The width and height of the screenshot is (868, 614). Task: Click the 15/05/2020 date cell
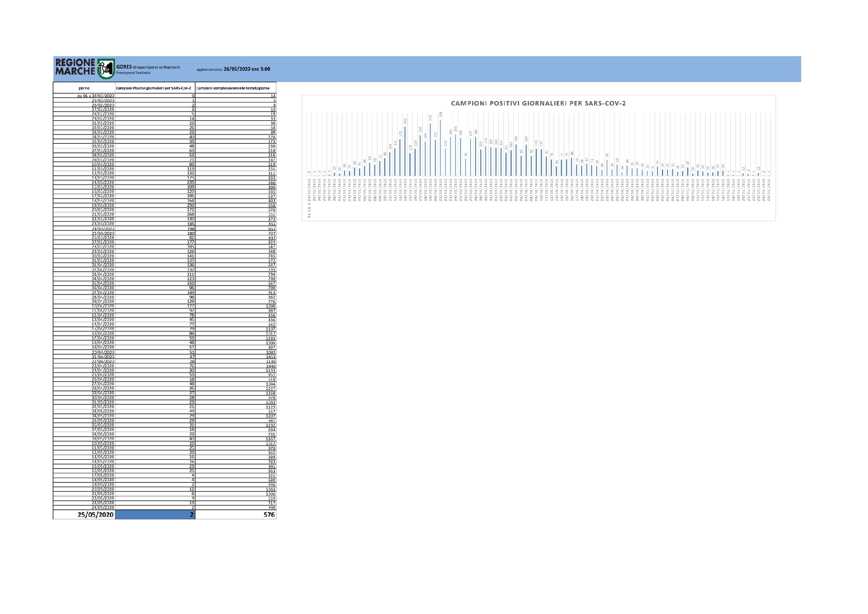pyautogui.click(x=103, y=466)
